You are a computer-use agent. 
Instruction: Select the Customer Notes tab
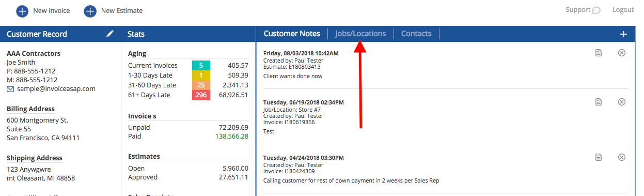click(x=292, y=34)
